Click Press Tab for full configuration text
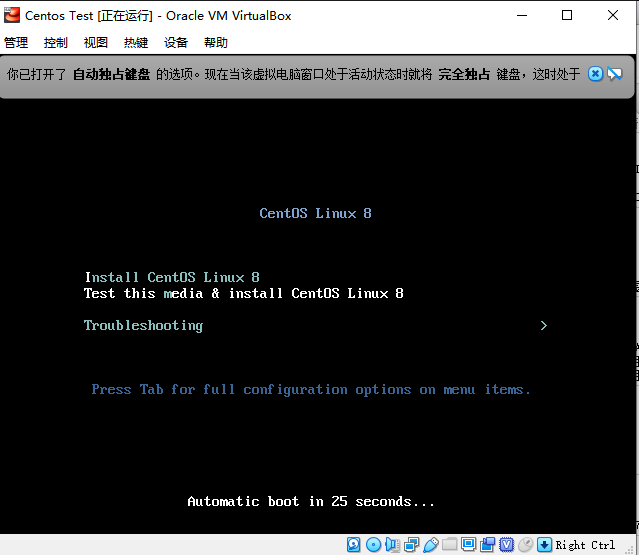The width and height of the screenshot is (639, 555). [x=311, y=390]
